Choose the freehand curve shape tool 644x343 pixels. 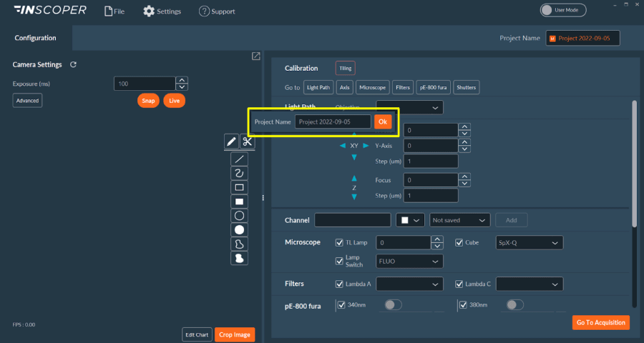click(240, 173)
